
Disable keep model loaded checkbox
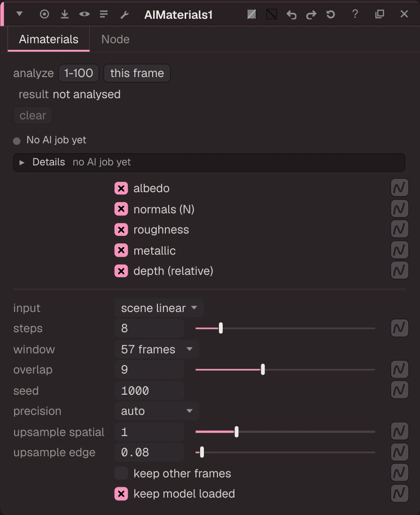tap(121, 494)
